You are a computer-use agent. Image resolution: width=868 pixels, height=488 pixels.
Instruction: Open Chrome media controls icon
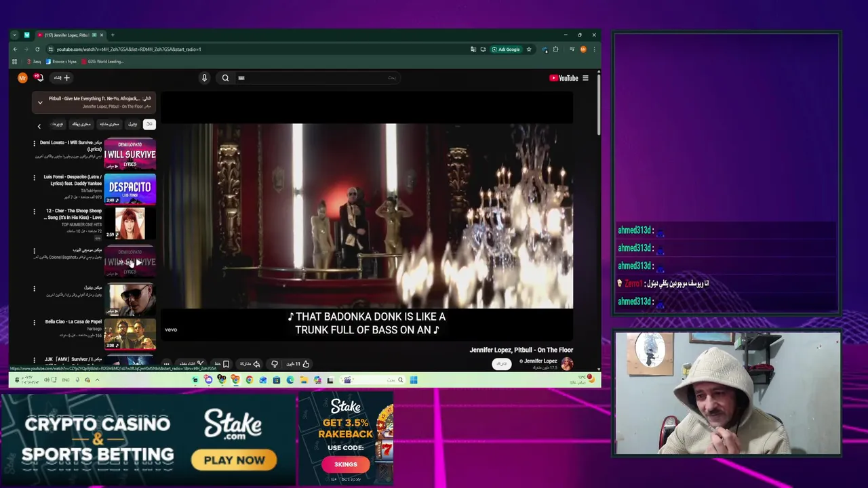tap(572, 49)
